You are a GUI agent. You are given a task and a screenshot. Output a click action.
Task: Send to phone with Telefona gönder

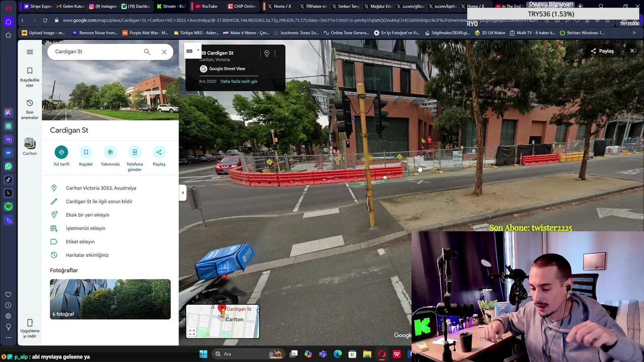click(x=134, y=159)
